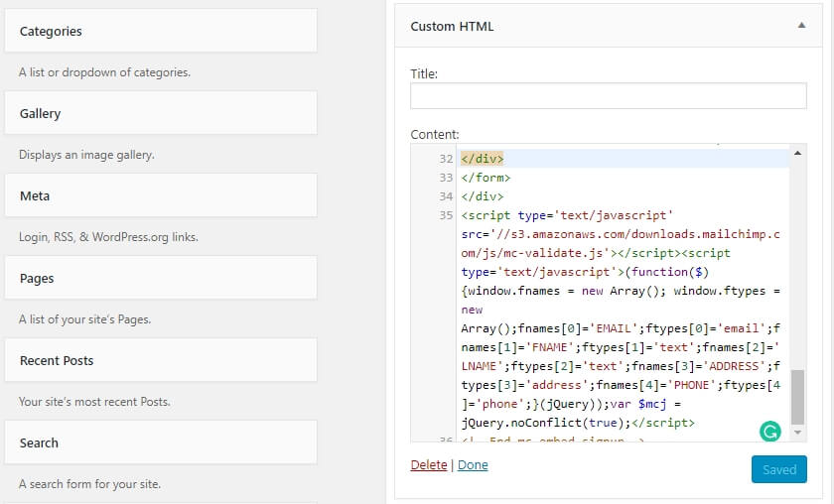
Task: Click line 32 closing div tag
Action: pos(483,159)
